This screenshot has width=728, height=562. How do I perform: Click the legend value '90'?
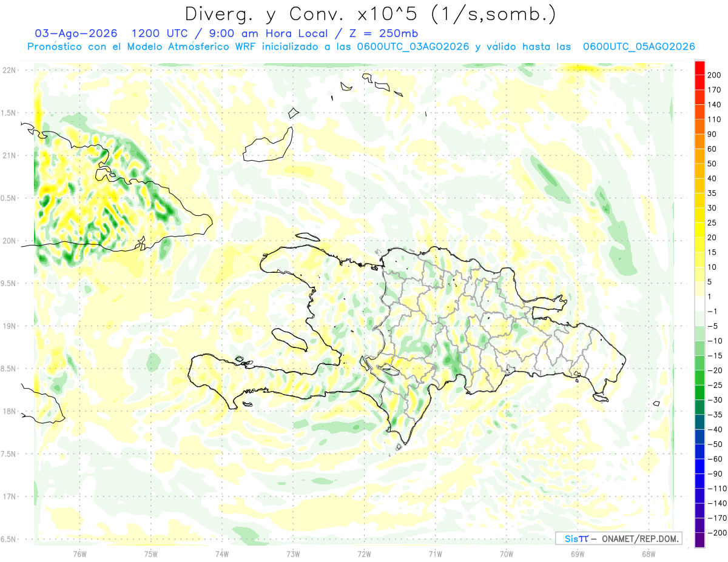pos(712,134)
